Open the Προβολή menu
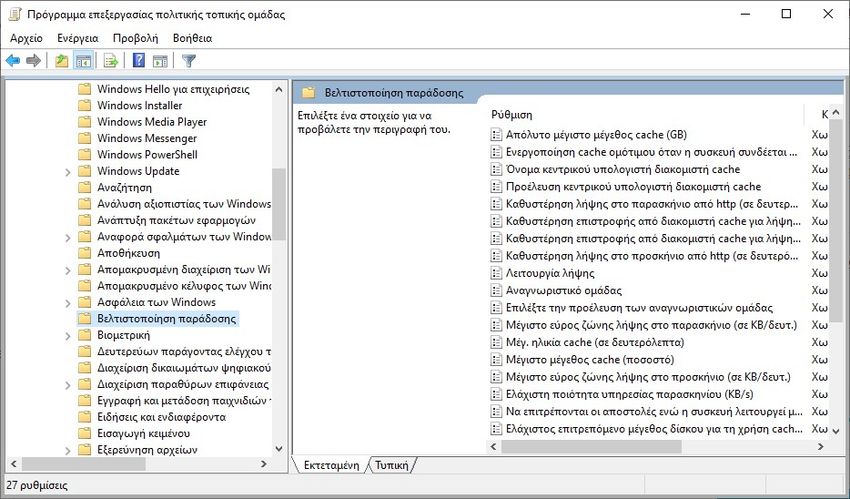This screenshot has width=850, height=499. click(136, 38)
